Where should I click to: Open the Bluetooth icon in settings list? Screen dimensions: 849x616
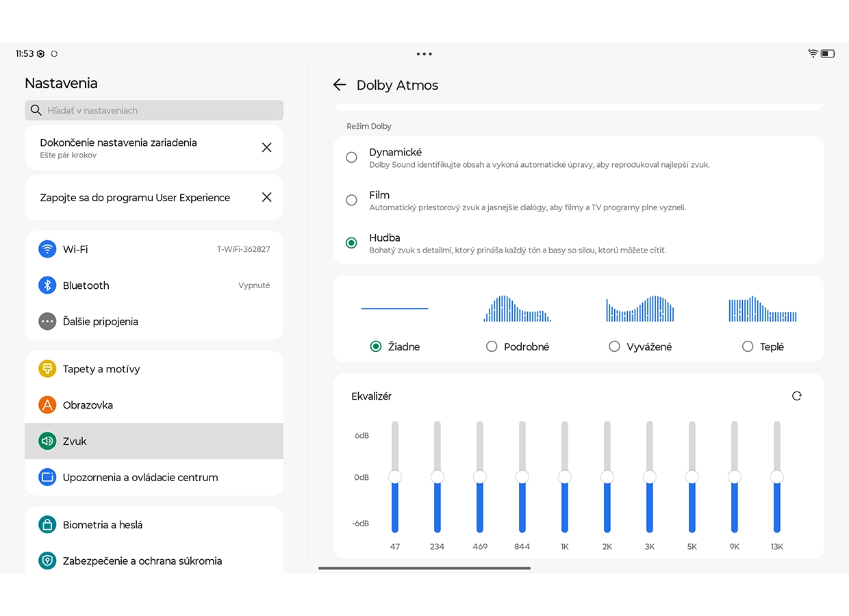[47, 285]
